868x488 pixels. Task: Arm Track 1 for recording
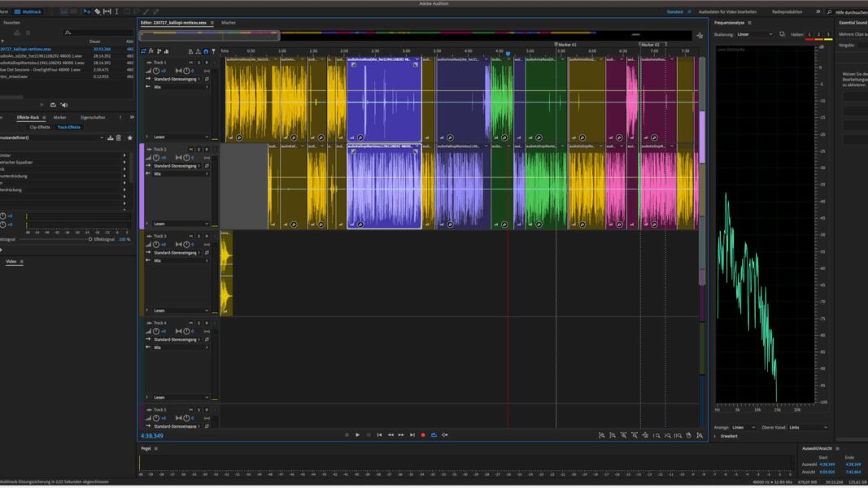pos(207,63)
